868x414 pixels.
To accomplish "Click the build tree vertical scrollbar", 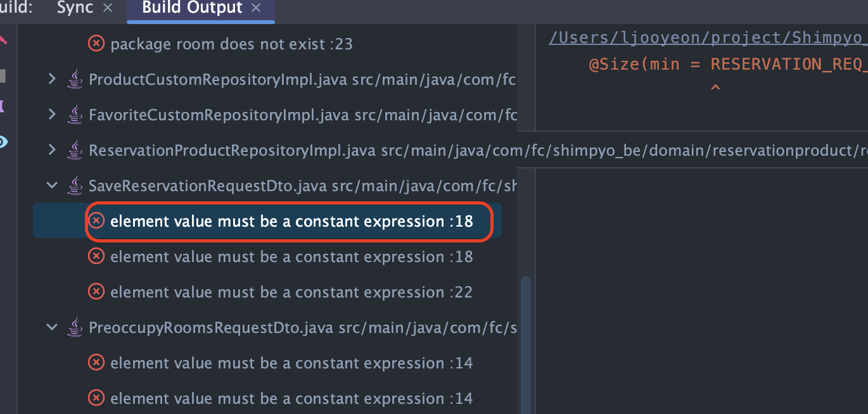I will pos(525,345).
